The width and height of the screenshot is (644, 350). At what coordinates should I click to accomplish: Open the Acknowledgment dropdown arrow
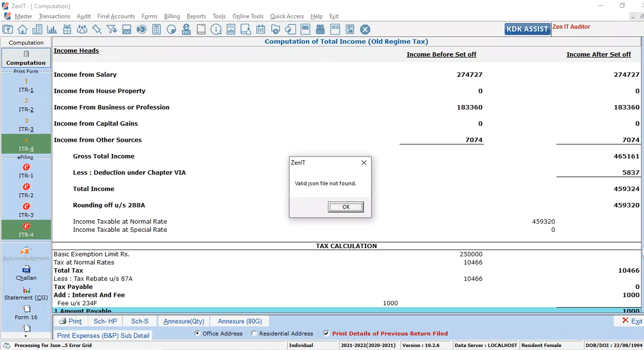click(30, 249)
